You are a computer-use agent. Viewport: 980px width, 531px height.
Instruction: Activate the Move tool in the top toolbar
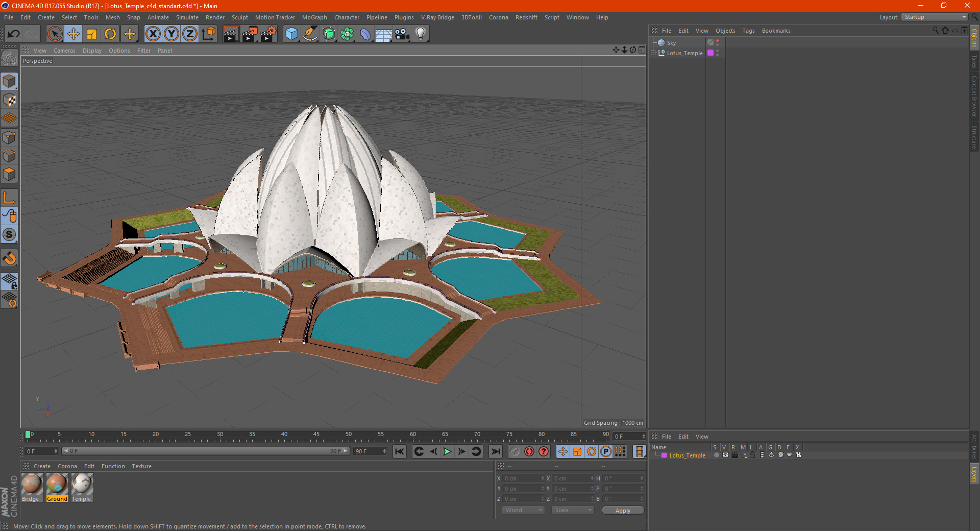coord(73,34)
